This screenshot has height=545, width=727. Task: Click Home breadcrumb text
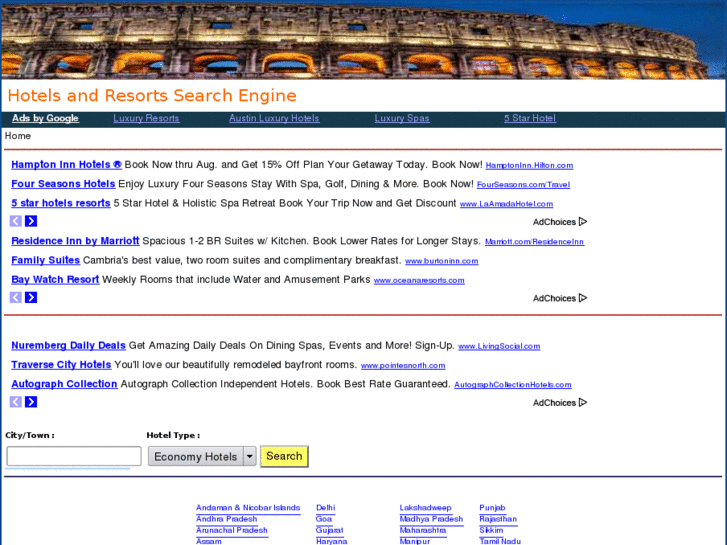[x=18, y=136]
